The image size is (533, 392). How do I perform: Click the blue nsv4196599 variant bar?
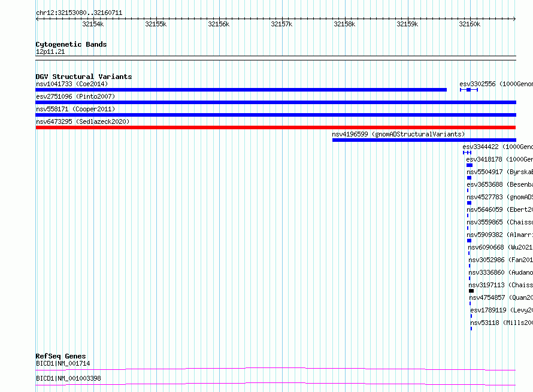tap(424, 140)
